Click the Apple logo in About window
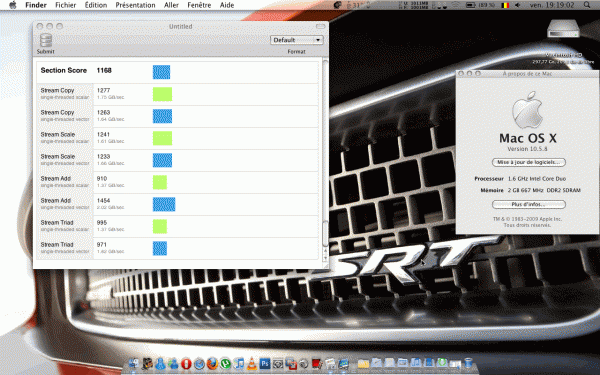Viewport: 600px width, 375px height. (527, 110)
